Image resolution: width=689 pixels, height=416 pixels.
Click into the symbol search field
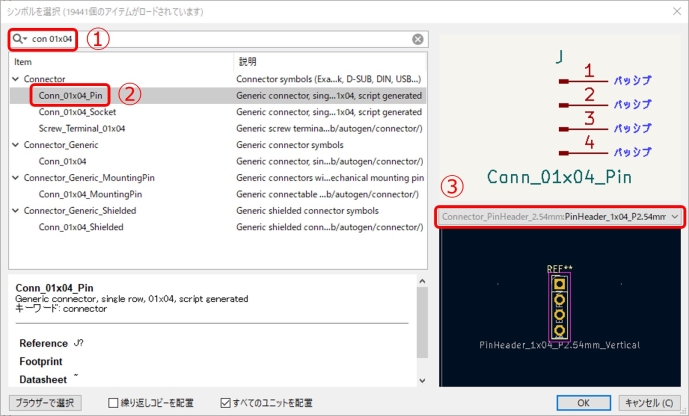coord(220,39)
